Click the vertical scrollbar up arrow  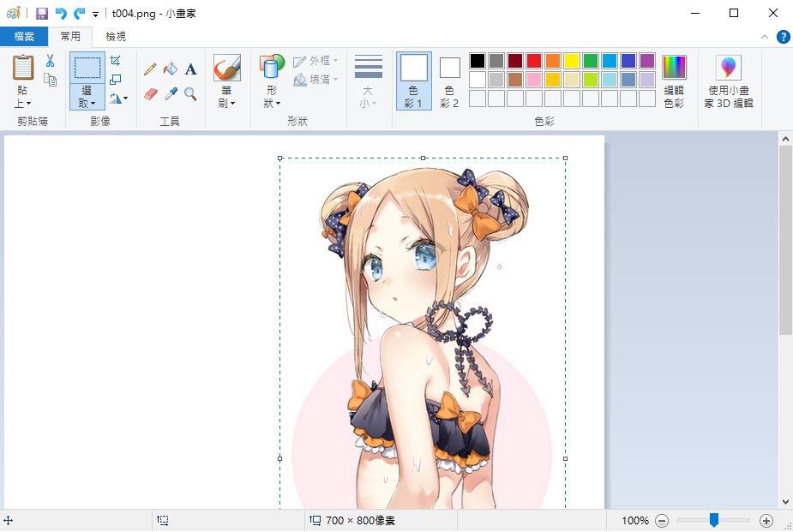(x=785, y=139)
